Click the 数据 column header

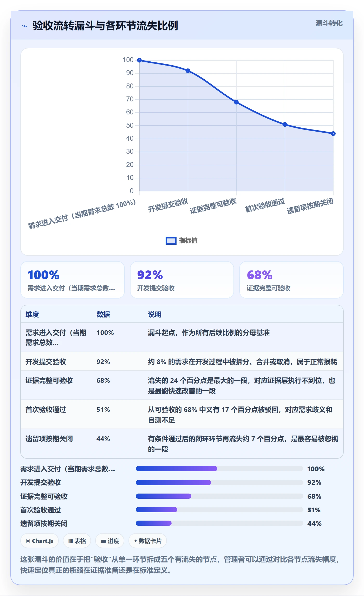103,314
